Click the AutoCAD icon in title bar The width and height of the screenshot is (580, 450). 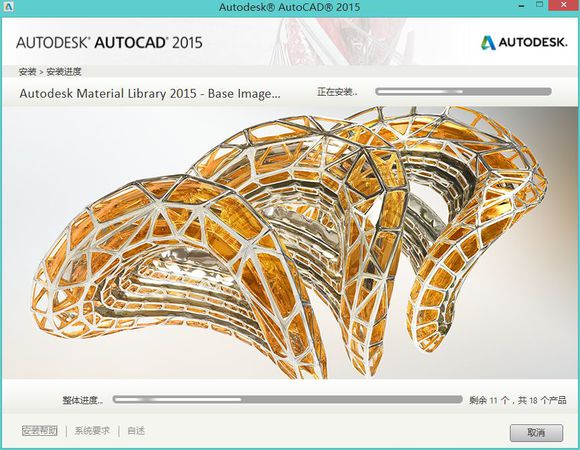[x=8, y=6]
